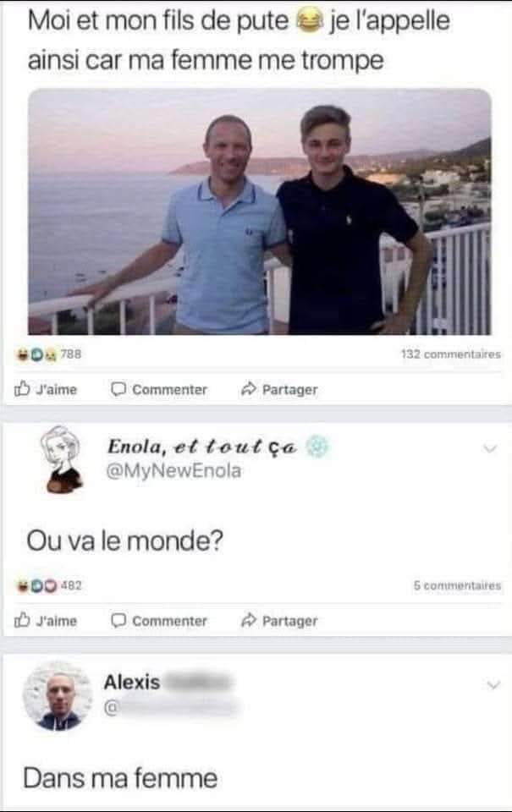
Task: Click the Alexis profile name
Action: (x=132, y=682)
